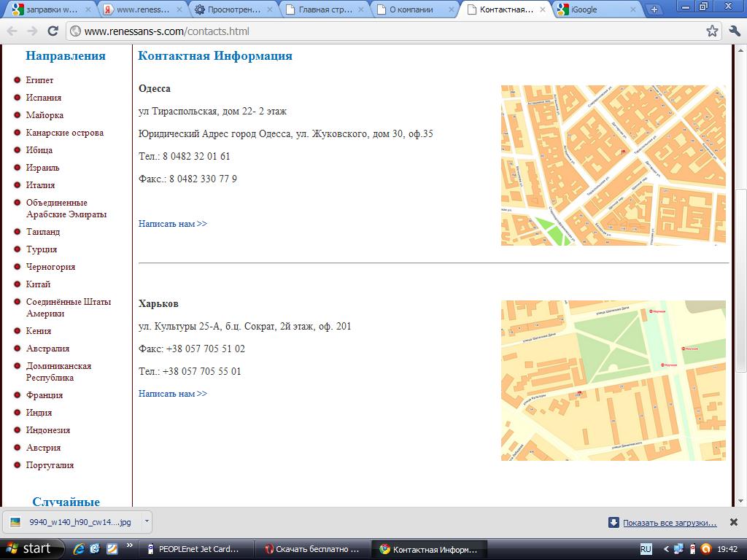Open the downloaded jpg file options dropdown

point(147,521)
